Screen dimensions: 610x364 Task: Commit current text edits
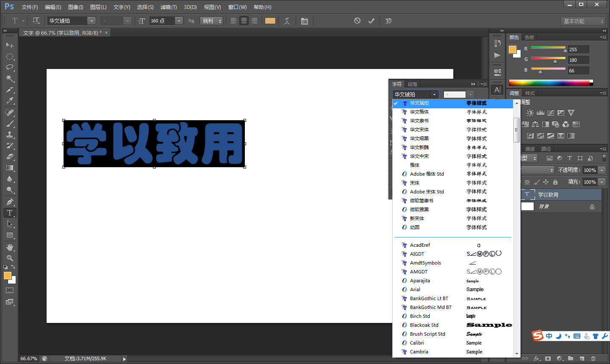[x=371, y=21]
